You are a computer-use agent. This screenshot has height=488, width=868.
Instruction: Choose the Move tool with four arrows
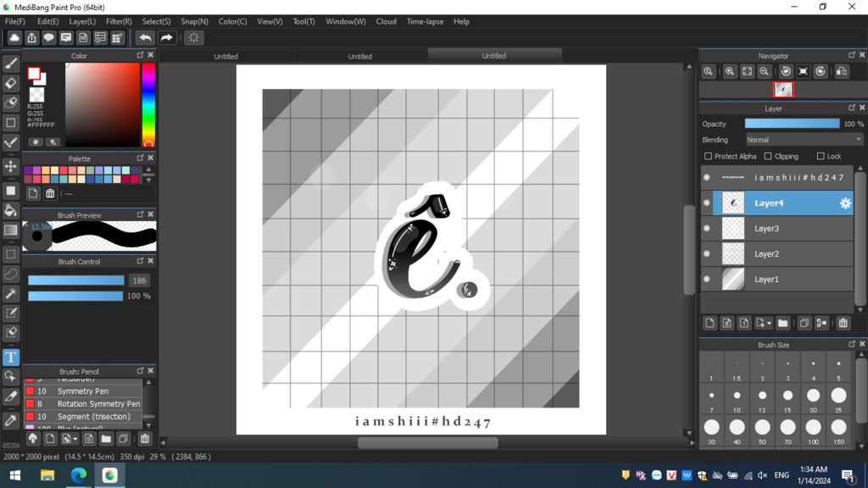pos(10,166)
